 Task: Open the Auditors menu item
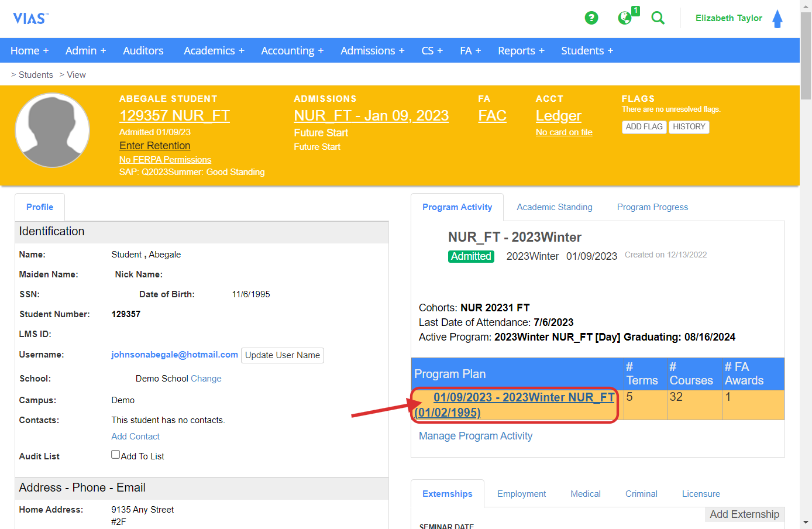click(x=143, y=51)
